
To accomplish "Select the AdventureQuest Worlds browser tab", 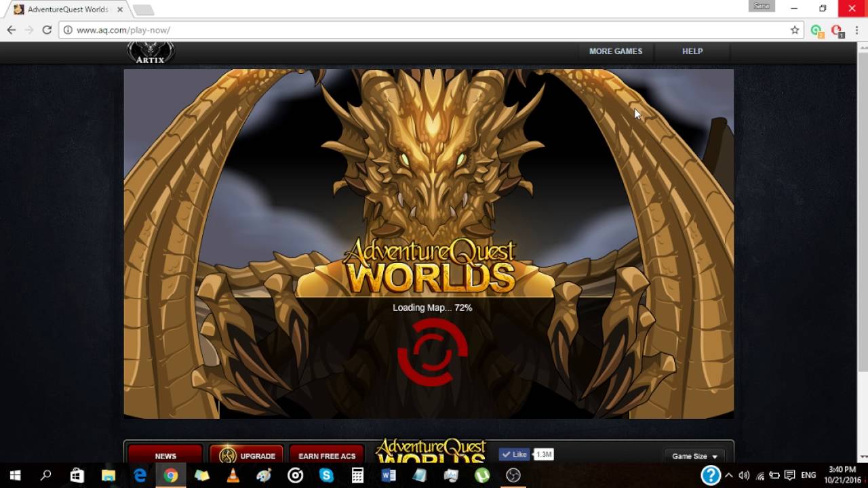I will click(66, 9).
